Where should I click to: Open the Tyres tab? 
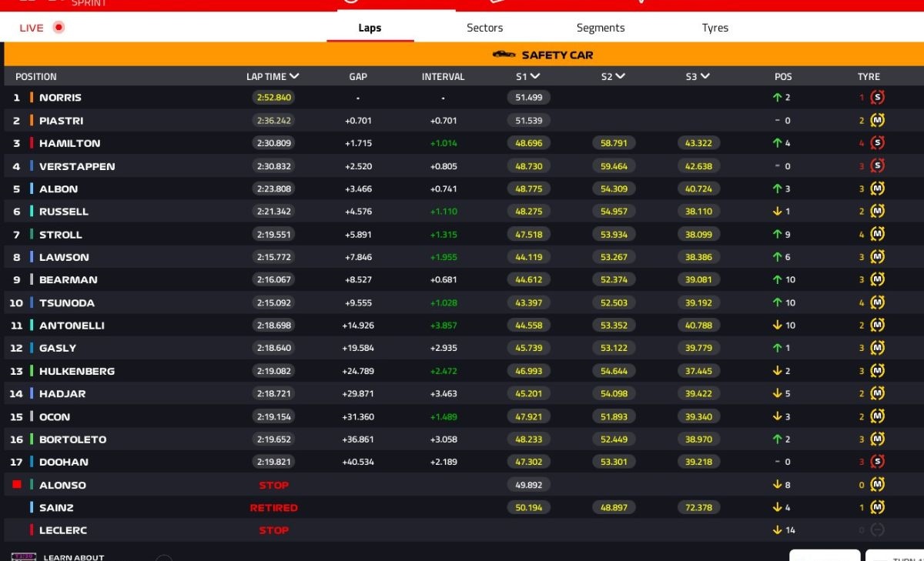click(x=715, y=28)
